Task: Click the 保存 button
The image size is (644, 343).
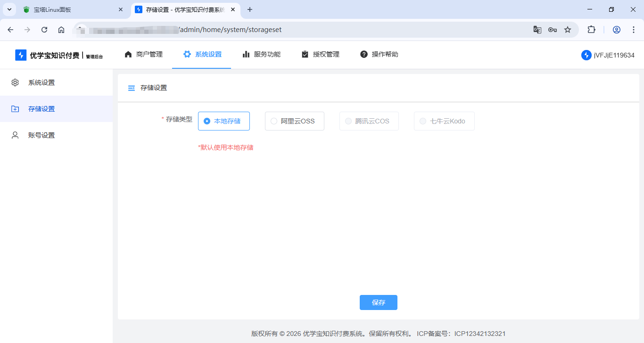Action: tap(378, 302)
